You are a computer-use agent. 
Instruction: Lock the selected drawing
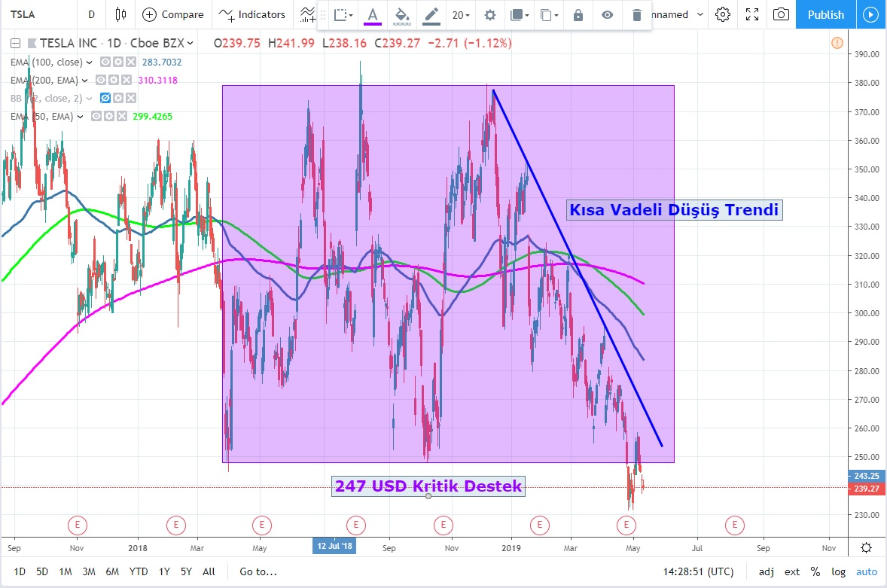[x=578, y=15]
